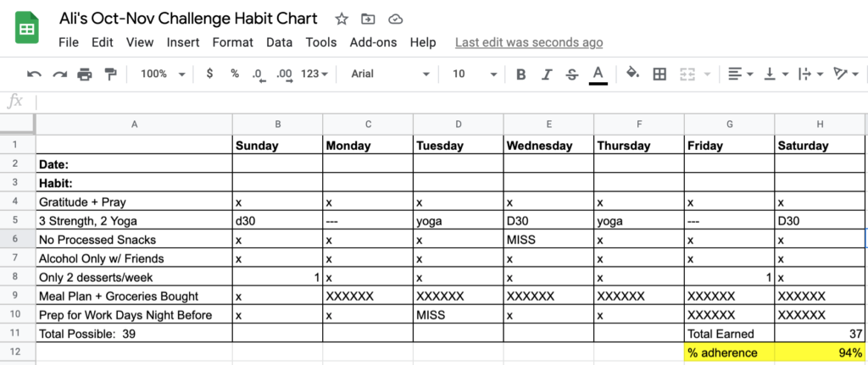
Task: Open the 100% zoom dropdown
Action: pos(163,74)
